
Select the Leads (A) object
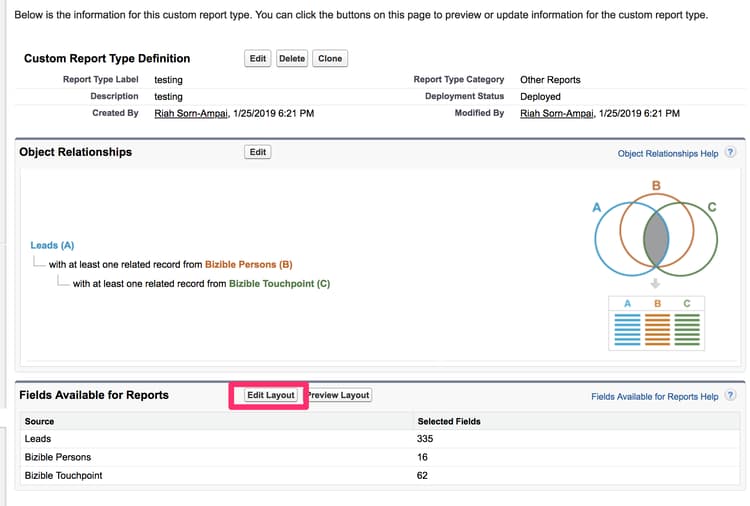pos(52,245)
